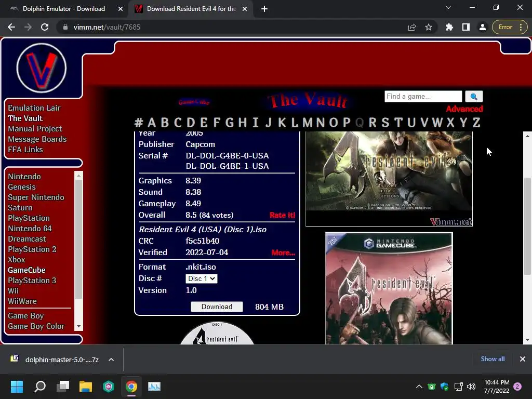This screenshot has width=532, height=399.
Task: Open the Windows Start menu
Action: pos(17,387)
